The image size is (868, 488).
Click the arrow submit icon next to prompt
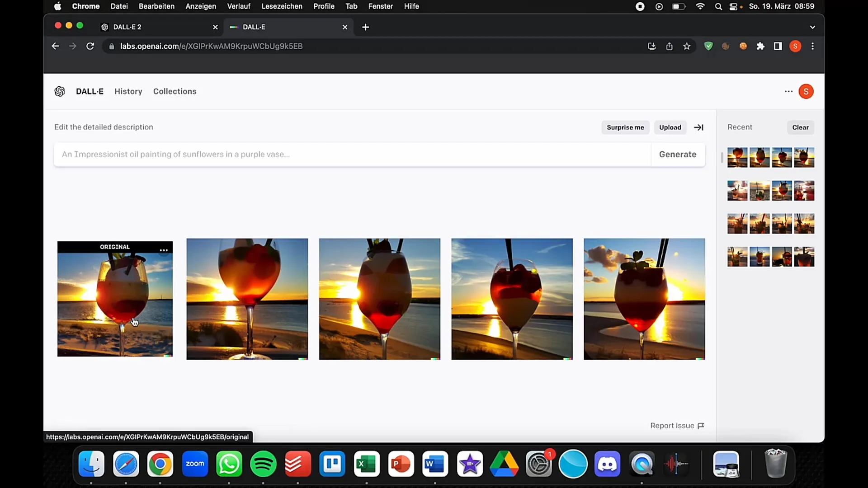(x=698, y=127)
